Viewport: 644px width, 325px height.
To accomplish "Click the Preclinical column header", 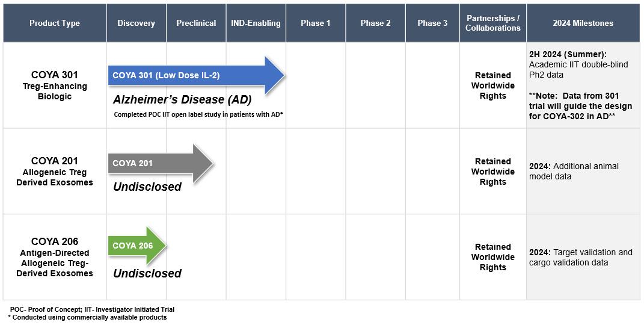I will click(x=196, y=23).
